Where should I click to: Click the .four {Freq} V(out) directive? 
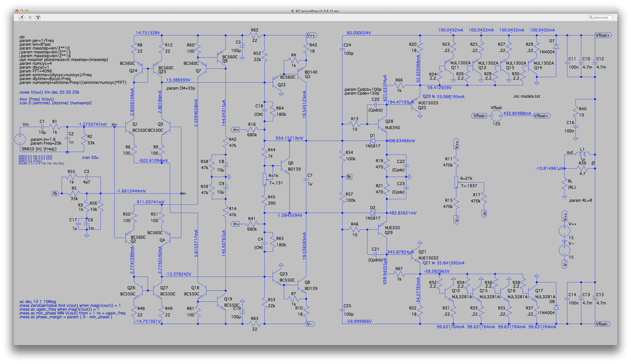point(36,99)
